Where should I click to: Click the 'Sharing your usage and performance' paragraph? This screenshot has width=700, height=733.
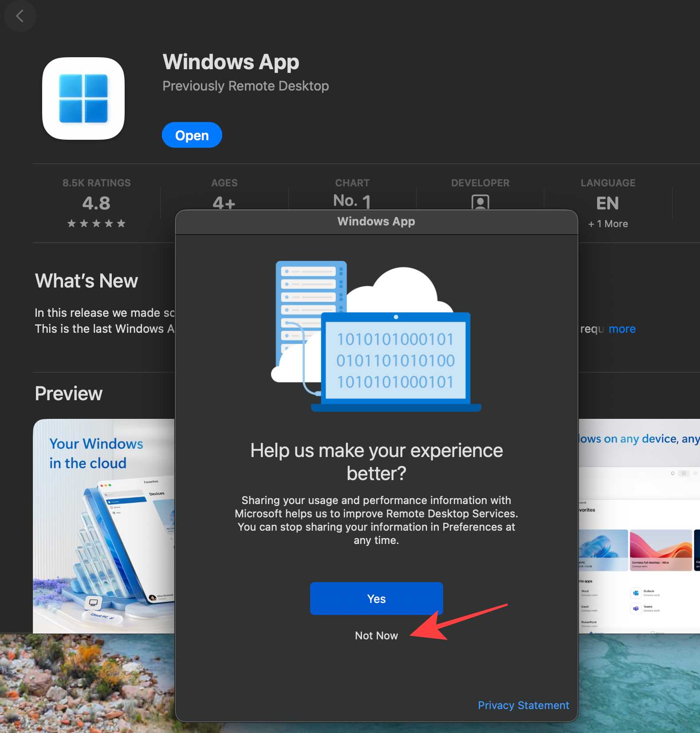coord(376,520)
